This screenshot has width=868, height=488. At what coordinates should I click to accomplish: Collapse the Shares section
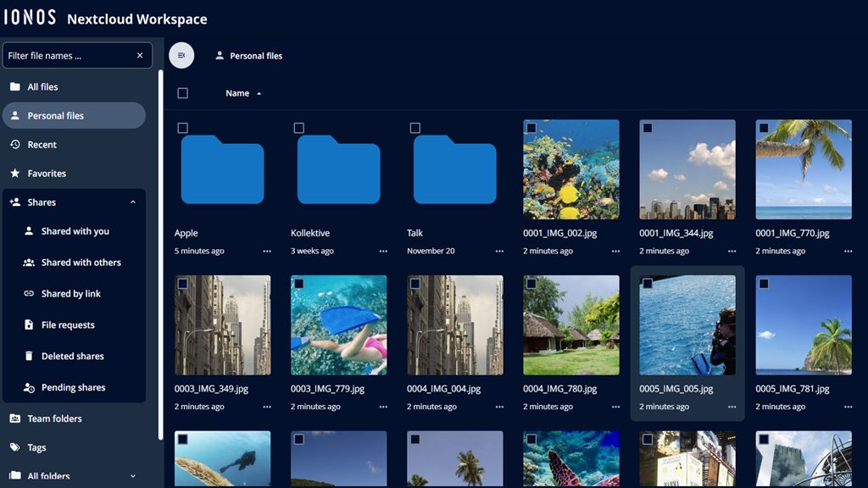(131, 202)
